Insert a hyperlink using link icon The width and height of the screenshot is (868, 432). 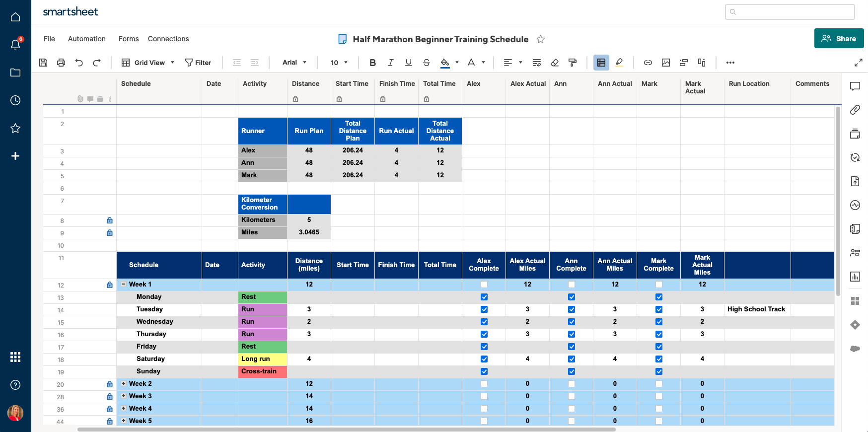click(648, 63)
